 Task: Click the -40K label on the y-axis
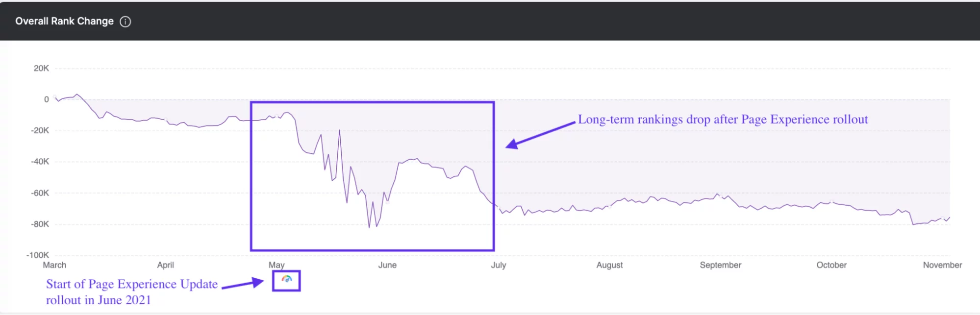[40, 162]
